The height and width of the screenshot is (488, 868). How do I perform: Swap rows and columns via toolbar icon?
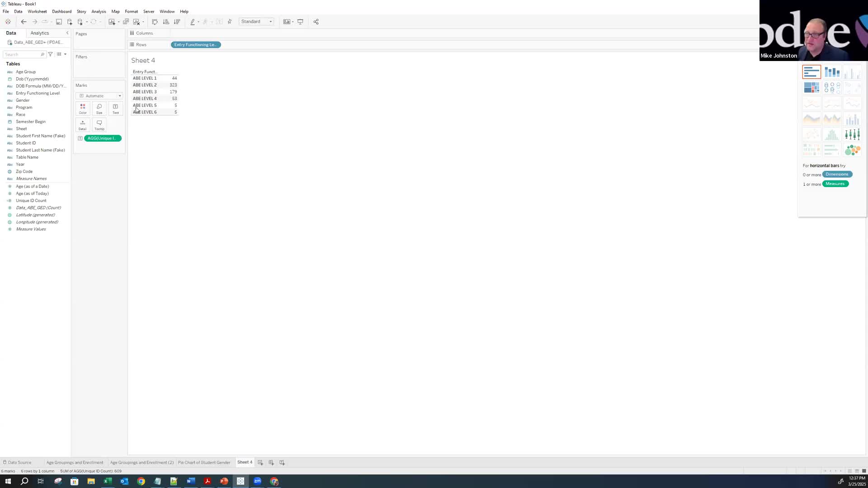155,21
